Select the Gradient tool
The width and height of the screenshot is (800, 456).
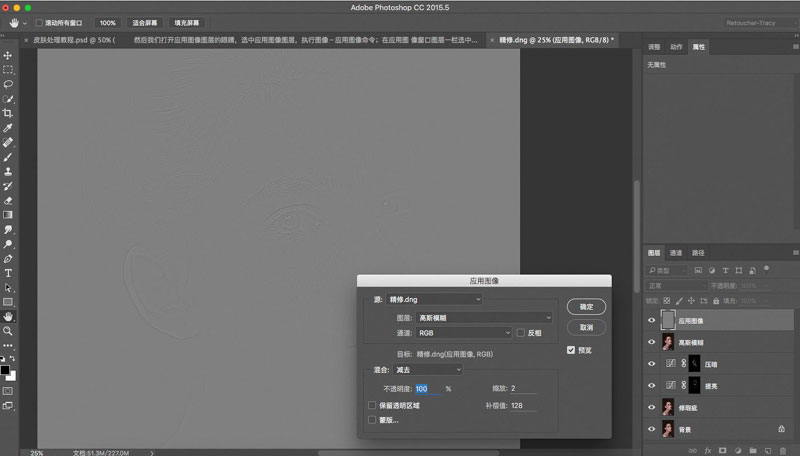[x=8, y=215]
